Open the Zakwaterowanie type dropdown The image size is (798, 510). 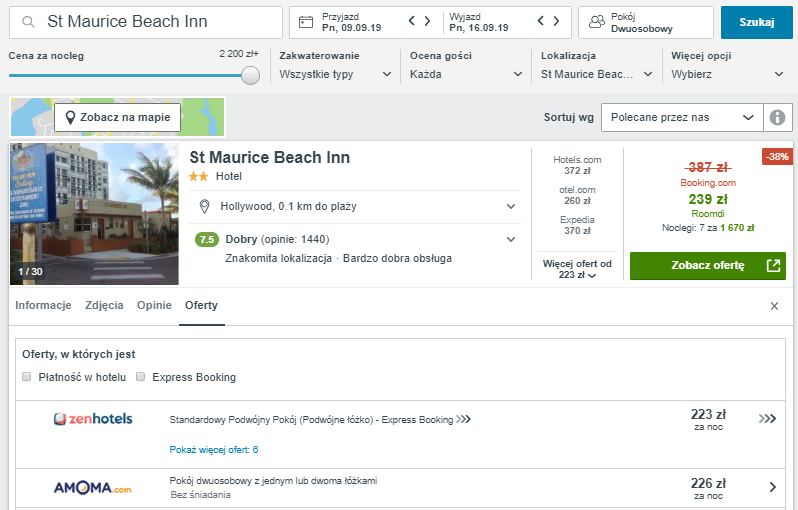pos(336,74)
